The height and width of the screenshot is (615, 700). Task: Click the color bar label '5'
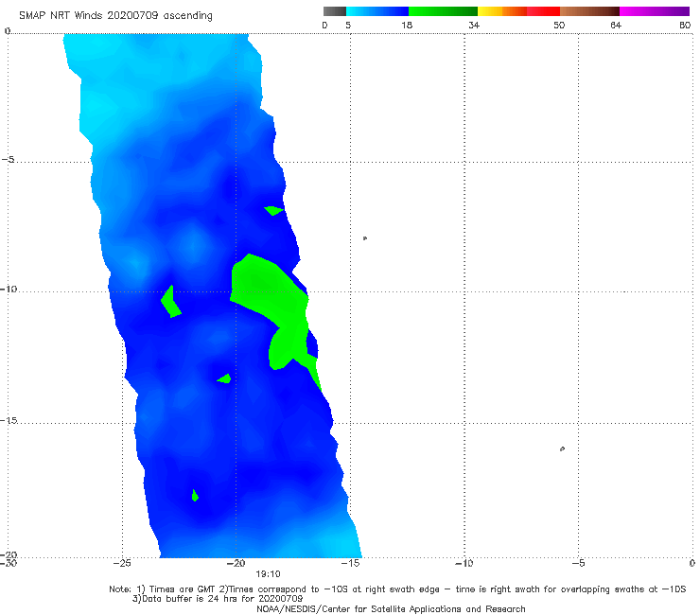(348, 25)
